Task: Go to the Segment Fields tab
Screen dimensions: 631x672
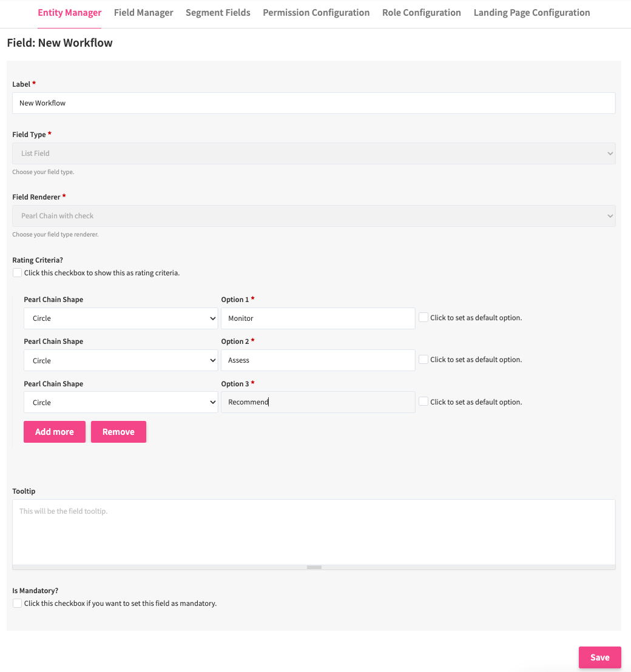Action: click(x=218, y=13)
